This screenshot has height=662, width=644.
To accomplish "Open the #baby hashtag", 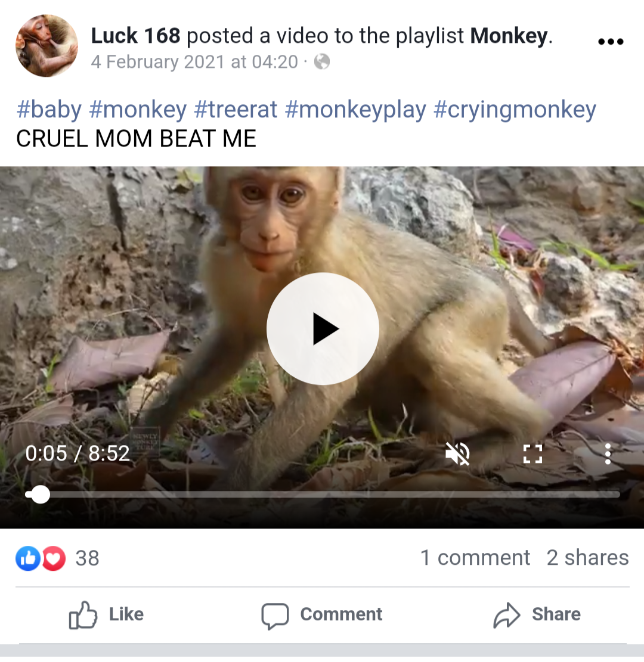I will [x=49, y=110].
